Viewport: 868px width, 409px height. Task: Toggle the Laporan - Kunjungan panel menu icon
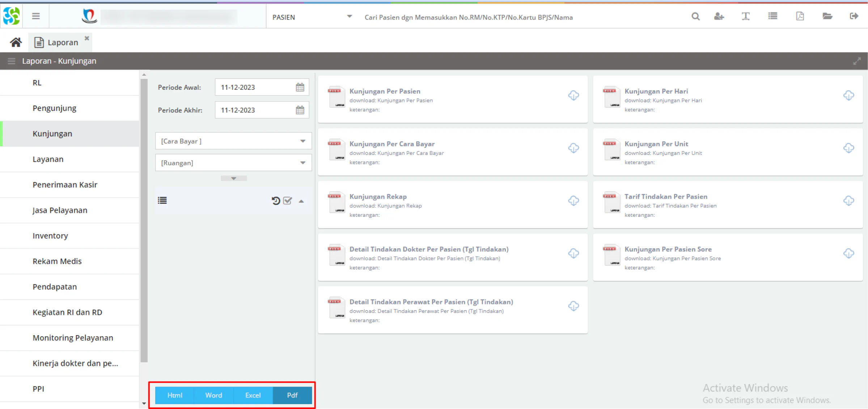(11, 61)
